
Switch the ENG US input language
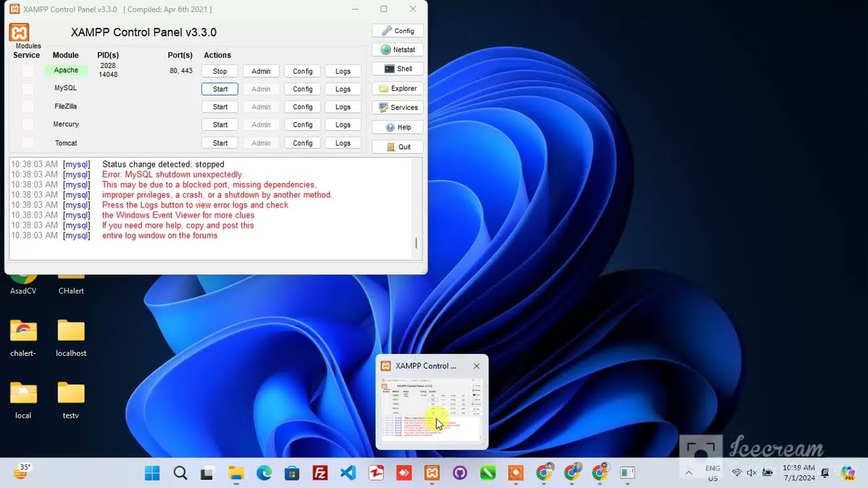[x=713, y=472]
